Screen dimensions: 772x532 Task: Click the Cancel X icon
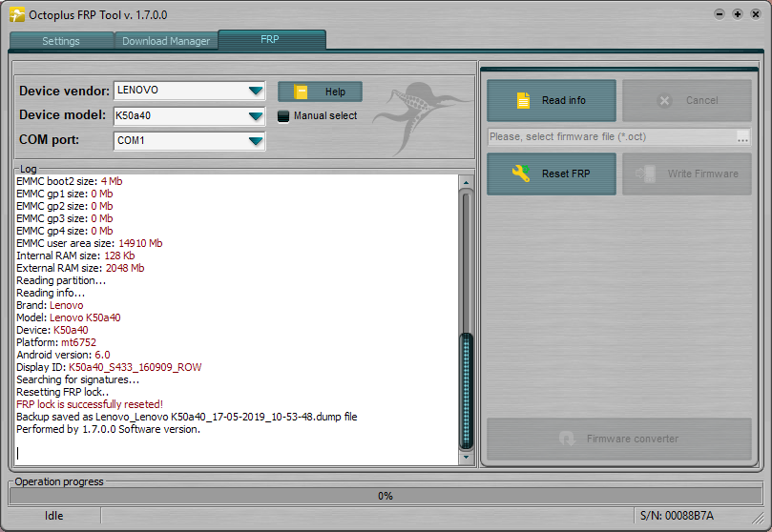(x=665, y=100)
